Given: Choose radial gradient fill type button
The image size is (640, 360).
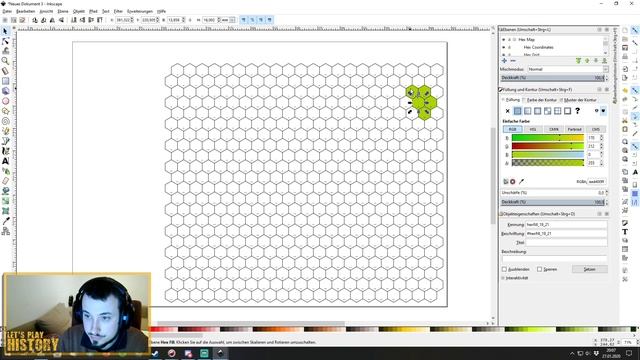Looking at the screenshot, I should (538, 111).
